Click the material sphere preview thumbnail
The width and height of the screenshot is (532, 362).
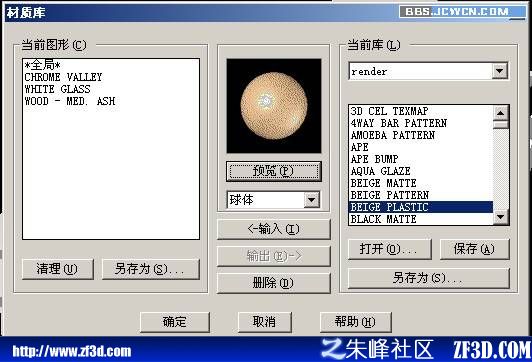(x=274, y=106)
